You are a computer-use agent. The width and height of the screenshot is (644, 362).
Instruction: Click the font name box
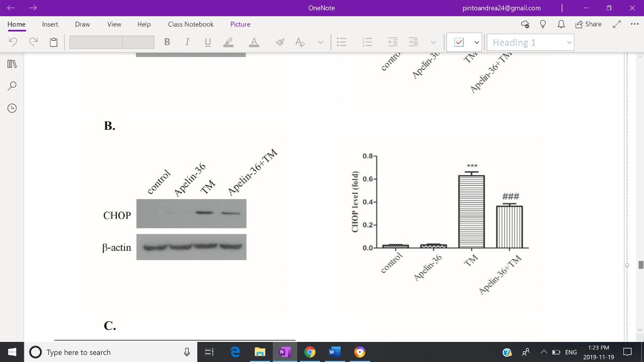tap(96, 42)
